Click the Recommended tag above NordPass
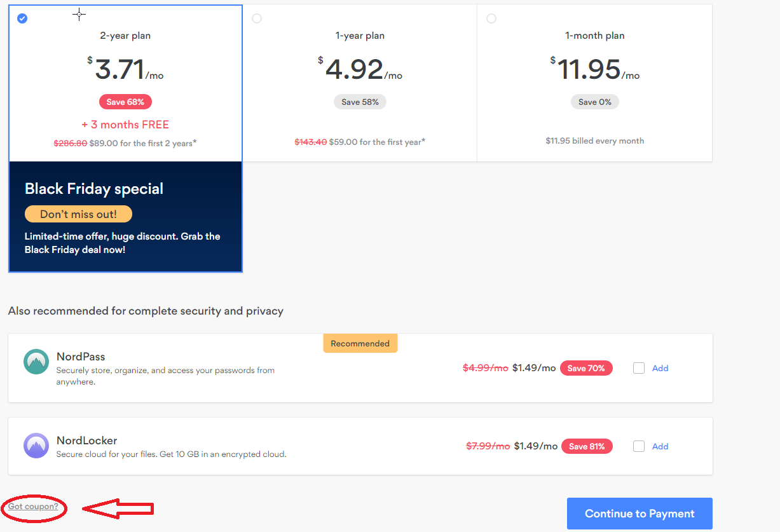Viewport: 780px width, 532px height. tap(360, 343)
